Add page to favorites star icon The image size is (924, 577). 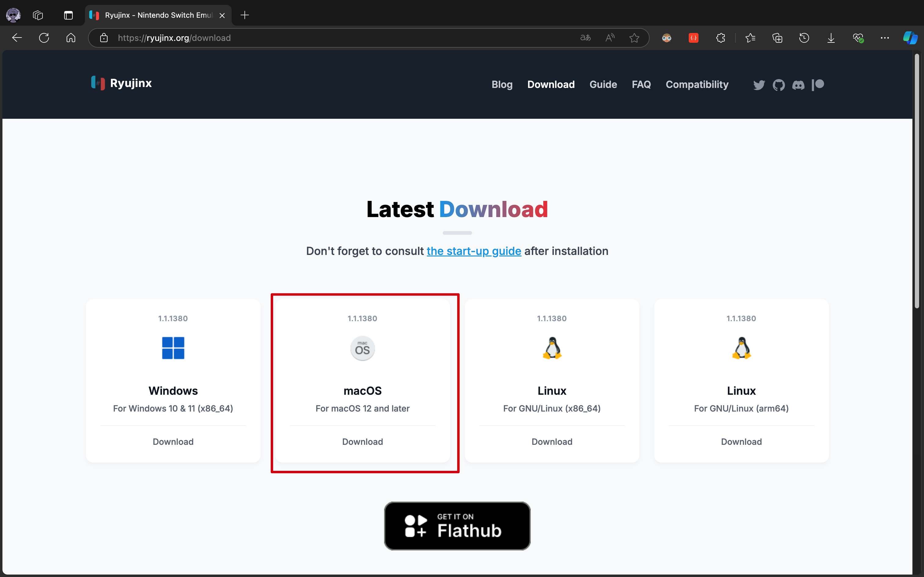click(x=634, y=38)
